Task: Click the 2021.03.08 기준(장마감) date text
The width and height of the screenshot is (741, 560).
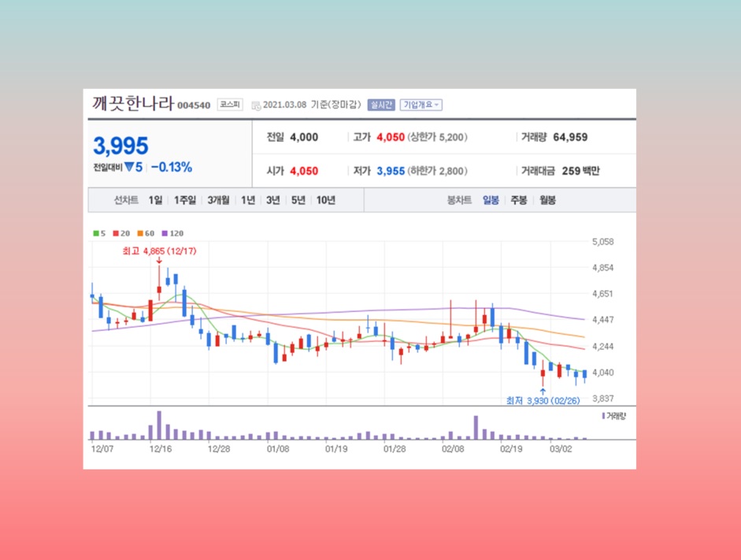Action: tap(312, 105)
